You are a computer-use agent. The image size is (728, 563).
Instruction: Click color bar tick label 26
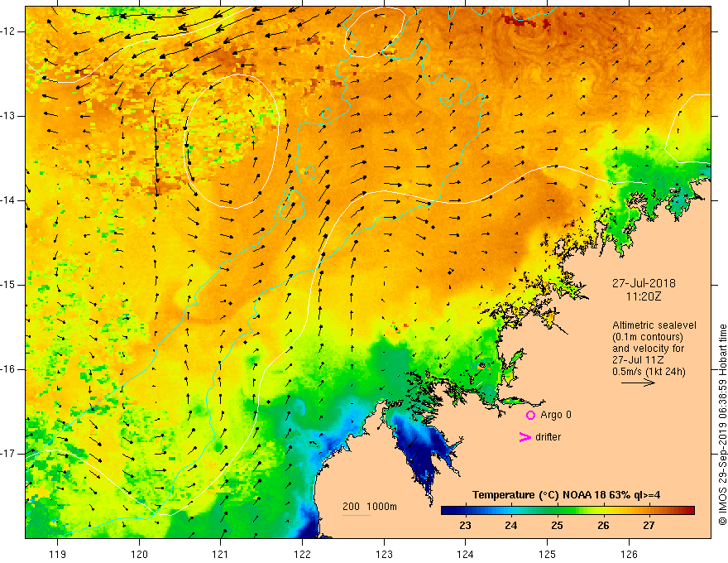603,526
